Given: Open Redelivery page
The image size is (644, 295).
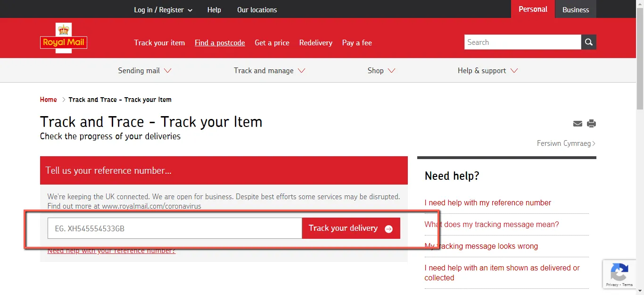Looking at the screenshot, I should pyautogui.click(x=316, y=42).
